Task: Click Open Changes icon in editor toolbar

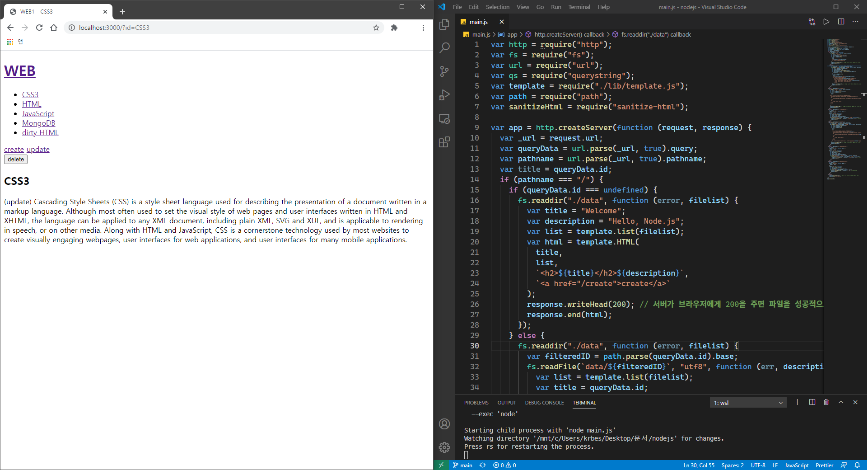Action: (x=812, y=22)
